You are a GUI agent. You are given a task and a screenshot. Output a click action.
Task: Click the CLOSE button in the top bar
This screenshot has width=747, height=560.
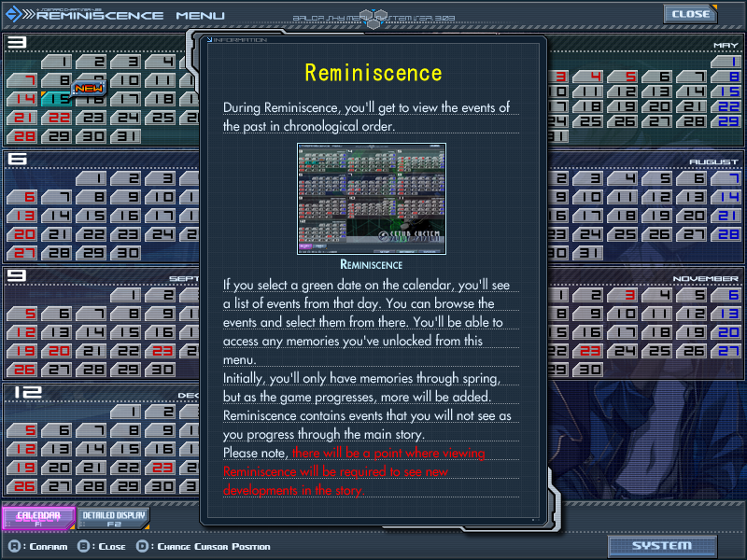[690, 14]
